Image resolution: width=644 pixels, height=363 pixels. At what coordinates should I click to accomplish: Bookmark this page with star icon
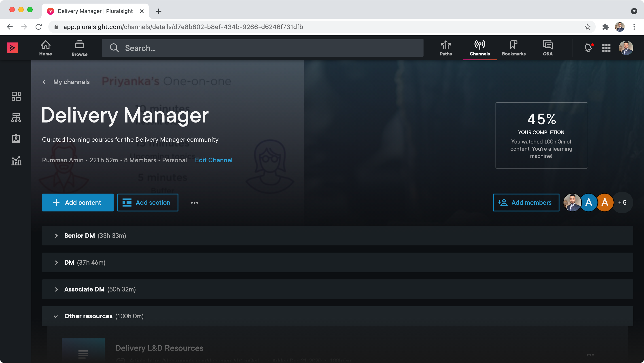[587, 27]
